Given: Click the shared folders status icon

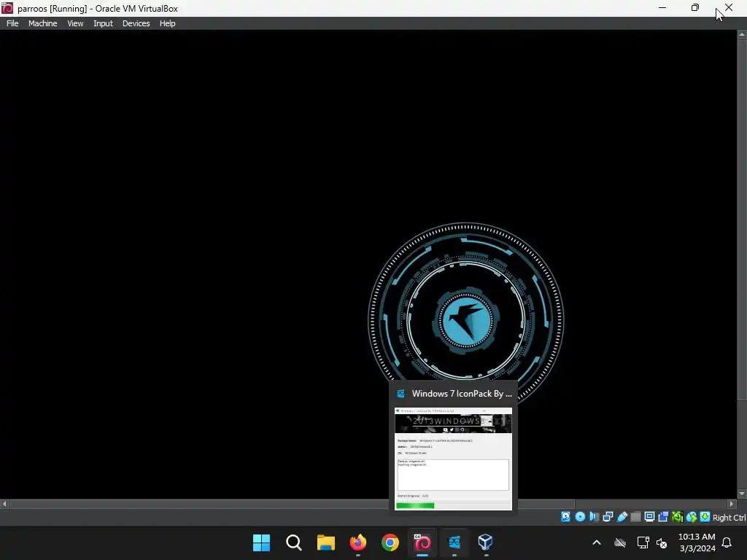Looking at the screenshot, I should click(635, 517).
